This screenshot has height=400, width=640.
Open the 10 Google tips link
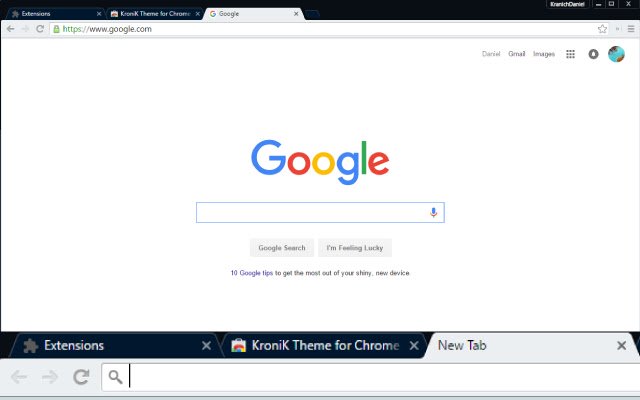coord(251,273)
